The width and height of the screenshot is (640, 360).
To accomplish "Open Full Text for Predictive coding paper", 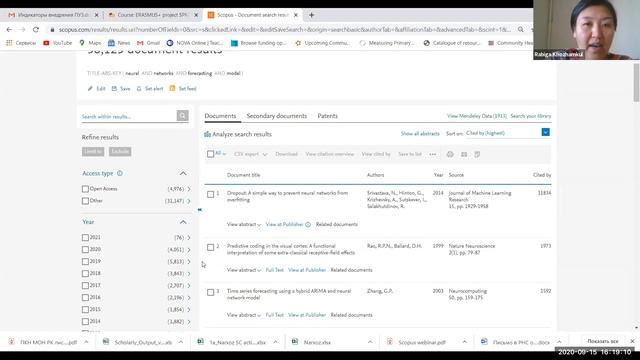I will [274, 270].
